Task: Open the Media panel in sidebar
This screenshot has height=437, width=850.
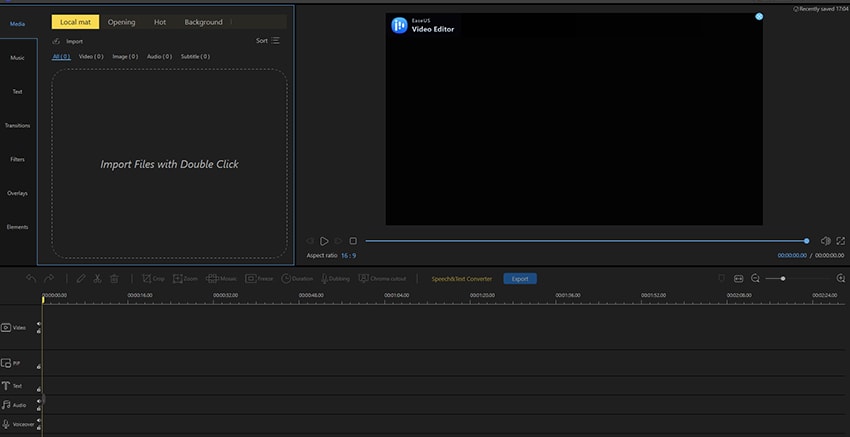Action: coord(17,24)
